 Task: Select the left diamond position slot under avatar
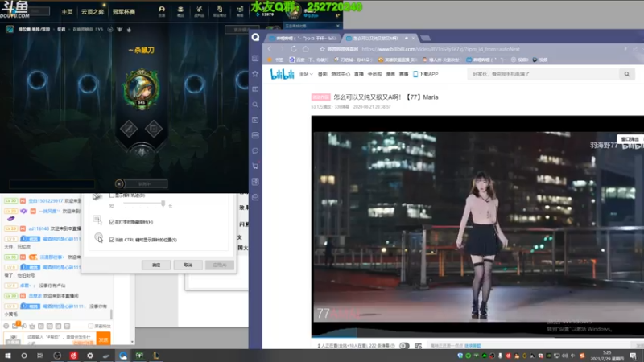[x=129, y=129]
